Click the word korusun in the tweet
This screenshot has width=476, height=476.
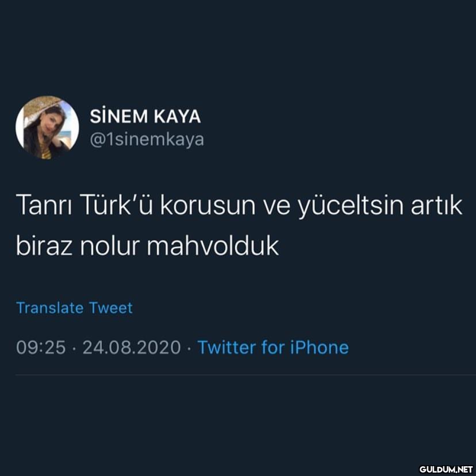coord(208,205)
